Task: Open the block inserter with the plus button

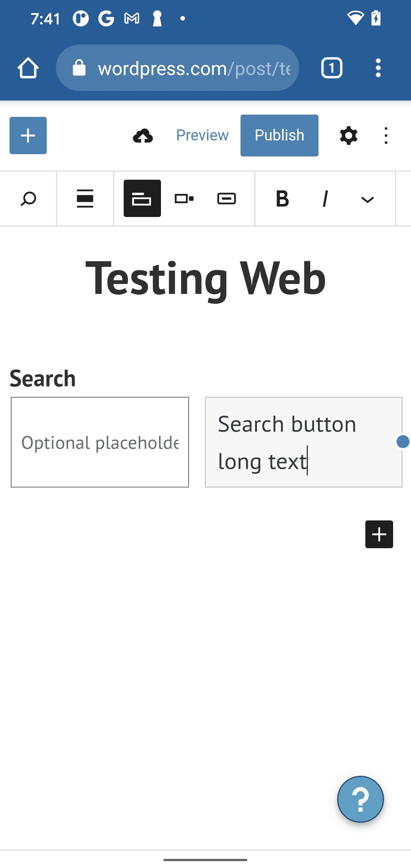Action: click(28, 136)
